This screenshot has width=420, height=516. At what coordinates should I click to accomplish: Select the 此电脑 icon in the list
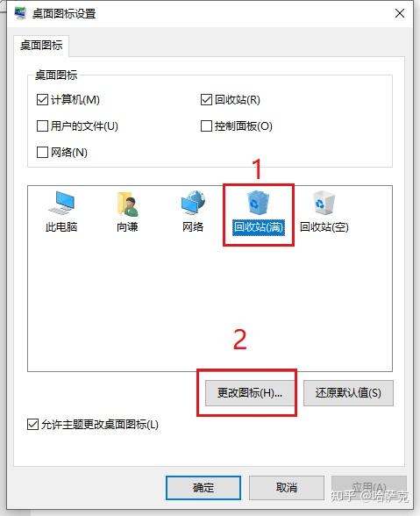click(61, 211)
